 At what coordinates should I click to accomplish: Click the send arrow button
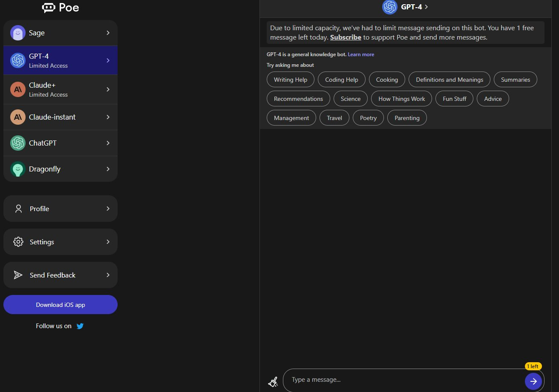[x=533, y=381]
